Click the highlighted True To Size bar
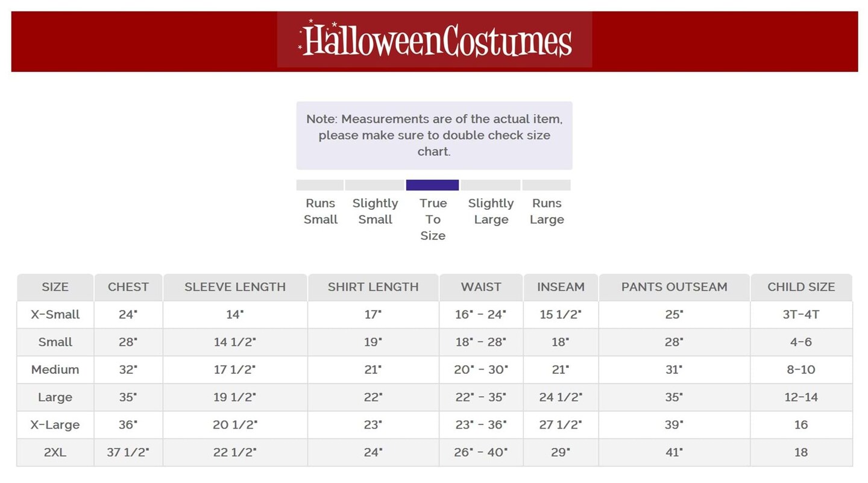This screenshot has height=483, width=868. pyautogui.click(x=432, y=185)
